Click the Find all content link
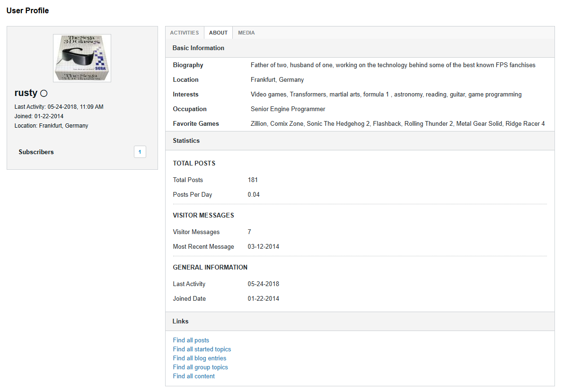The height and width of the screenshot is (392, 563). click(194, 376)
